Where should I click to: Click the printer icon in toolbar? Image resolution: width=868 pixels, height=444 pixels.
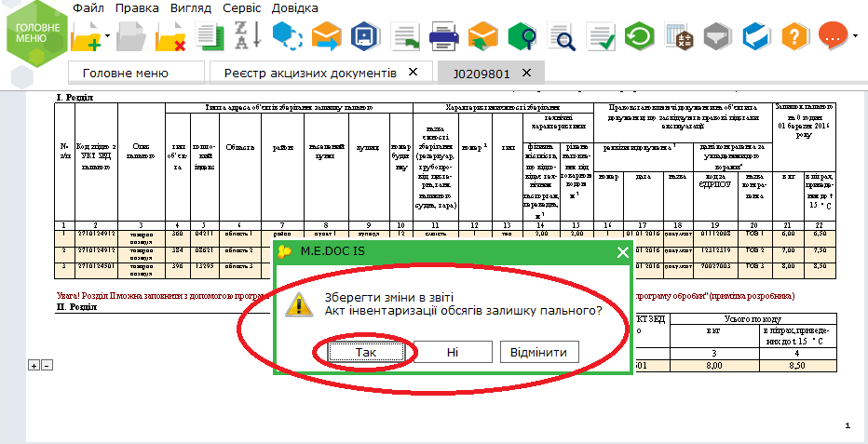tap(443, 37)
